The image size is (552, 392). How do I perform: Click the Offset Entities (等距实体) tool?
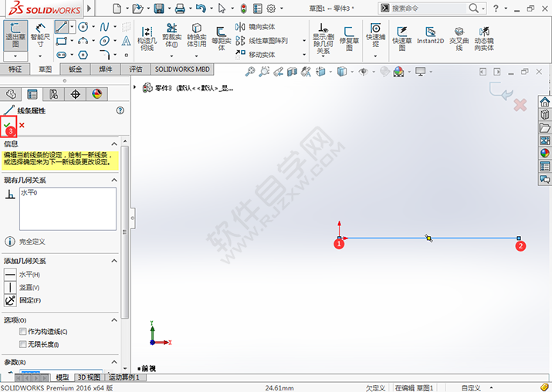[221, 37]
